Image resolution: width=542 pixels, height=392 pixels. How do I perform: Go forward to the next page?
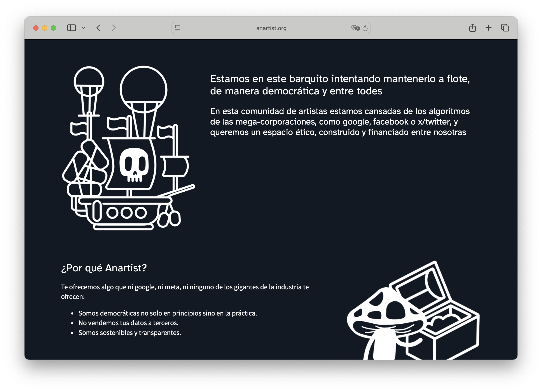(x=114, y=28)
